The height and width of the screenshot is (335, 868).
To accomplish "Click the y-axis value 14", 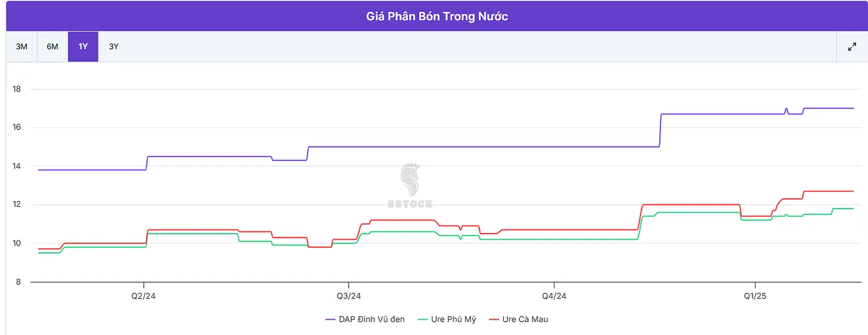I will pos(17,166).
